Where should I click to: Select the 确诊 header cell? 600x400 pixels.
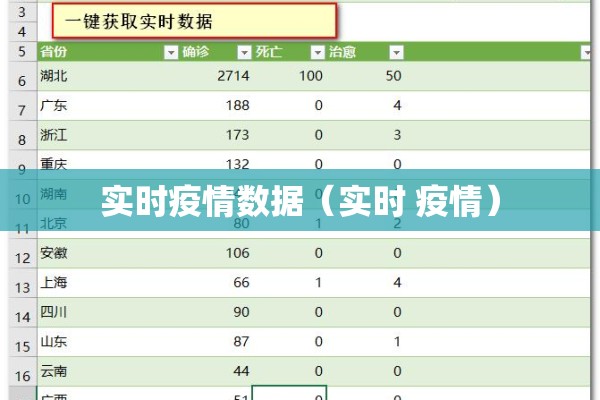pos(216,52)
